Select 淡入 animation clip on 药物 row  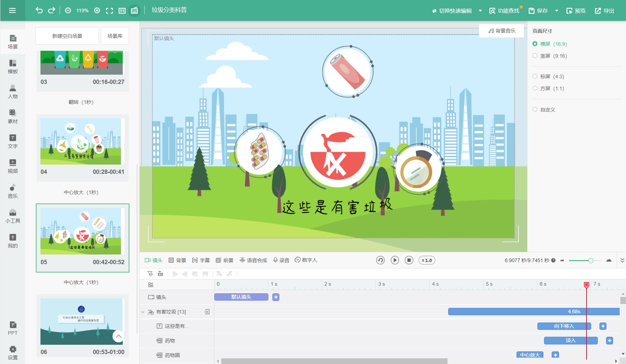pyautogui.click(x=571, y=340)
